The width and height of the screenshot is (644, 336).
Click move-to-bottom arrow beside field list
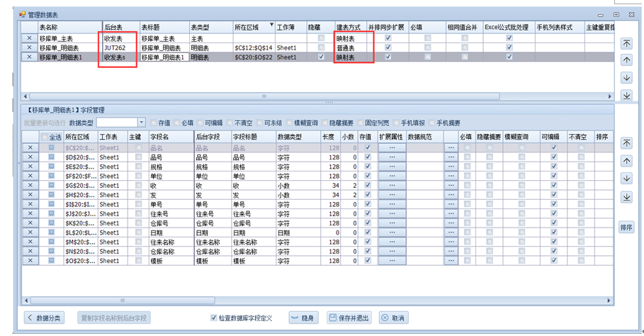pos(626,196)
